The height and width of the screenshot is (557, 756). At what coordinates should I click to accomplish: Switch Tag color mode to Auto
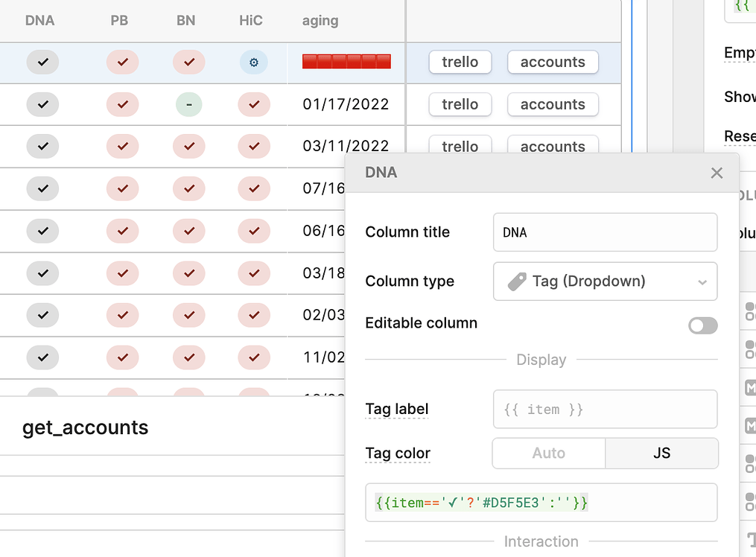tap(548, 453)
